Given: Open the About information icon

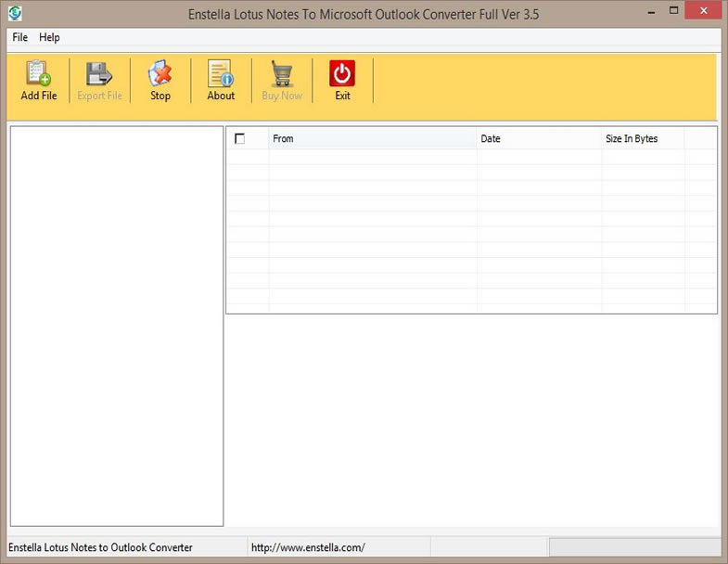Looking at the screenshot, I should tap(221, 74).
